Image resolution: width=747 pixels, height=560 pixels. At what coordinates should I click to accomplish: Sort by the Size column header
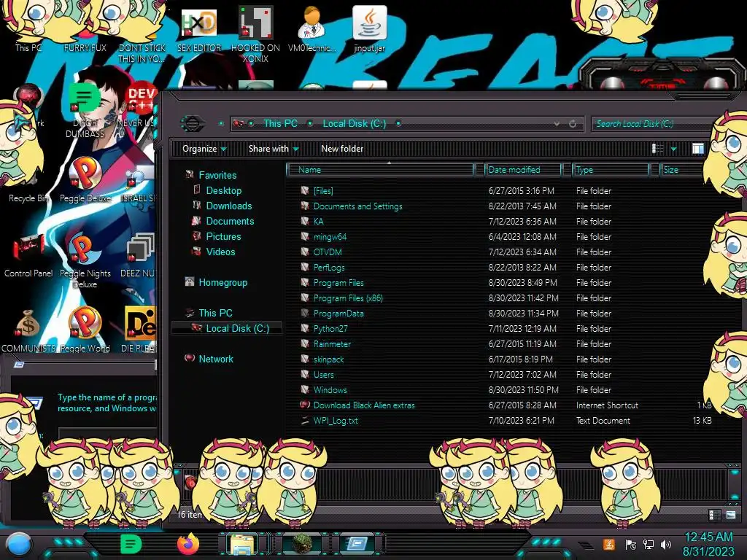681,170
